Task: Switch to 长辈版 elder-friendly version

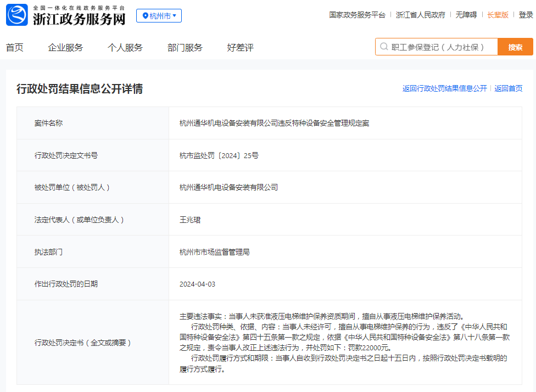Action: pos(498,15)
